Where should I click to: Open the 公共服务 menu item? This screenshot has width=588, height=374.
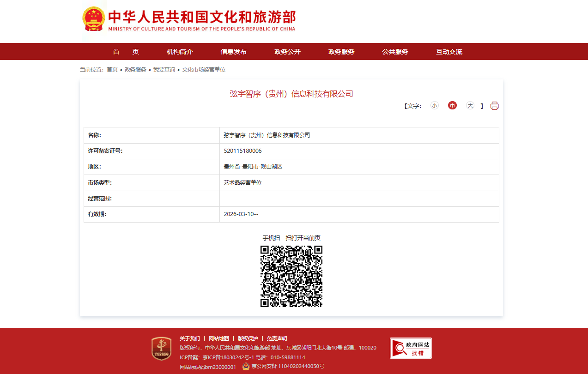pyautogui.click(x=395, y=52)
